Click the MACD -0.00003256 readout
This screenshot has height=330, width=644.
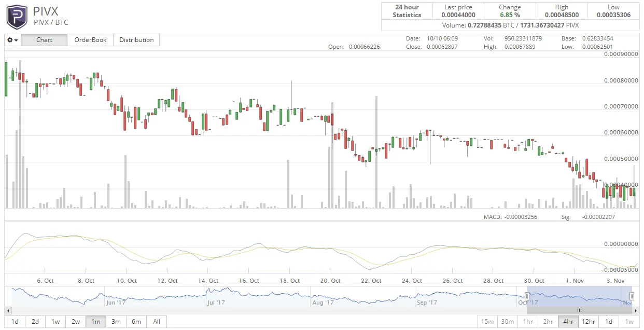coord(510,216)
